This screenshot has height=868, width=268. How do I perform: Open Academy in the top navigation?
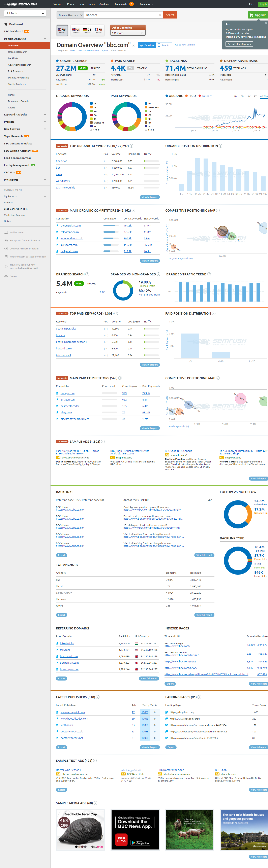tap(105, 4)
